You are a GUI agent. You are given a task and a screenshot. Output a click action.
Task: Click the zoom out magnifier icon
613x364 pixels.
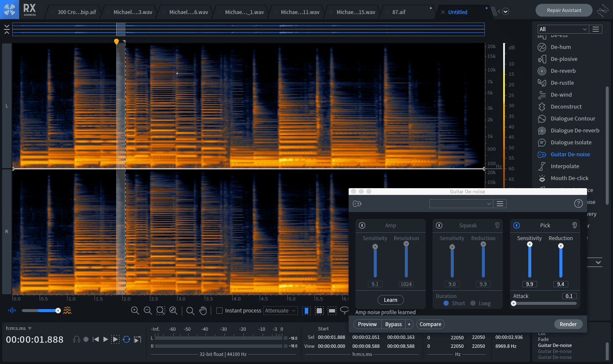pyautogui.click(x=148, y=311)
